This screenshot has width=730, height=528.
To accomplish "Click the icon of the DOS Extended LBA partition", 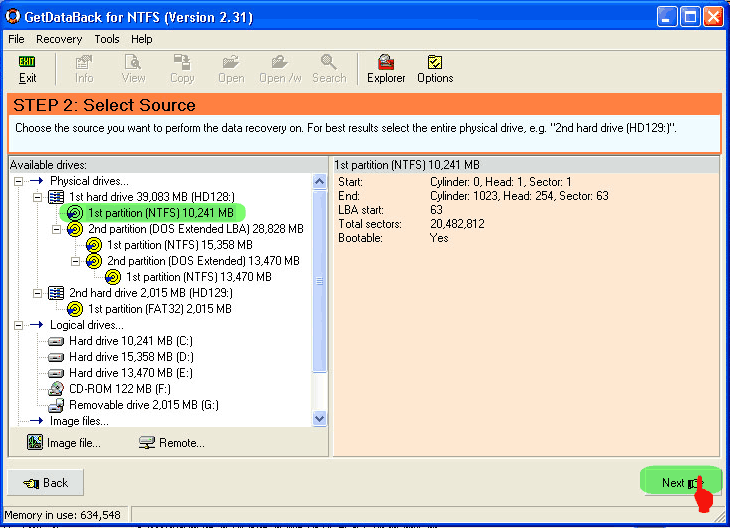I will point(75,229).
